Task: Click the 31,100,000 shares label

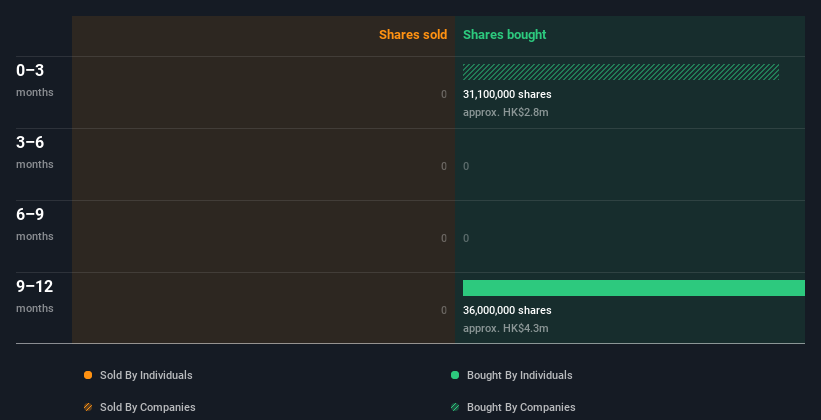Action: (507, 94)
